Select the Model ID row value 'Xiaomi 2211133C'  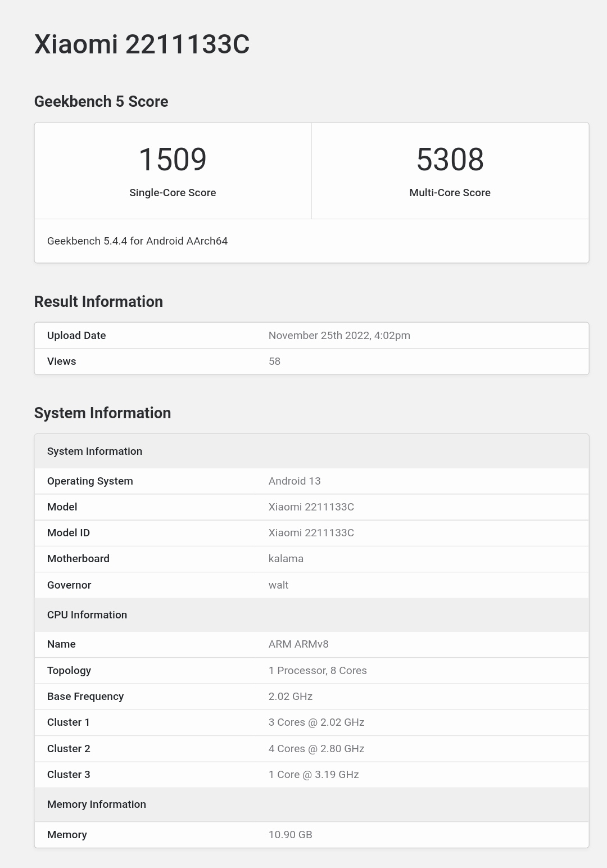pos(311,533)
